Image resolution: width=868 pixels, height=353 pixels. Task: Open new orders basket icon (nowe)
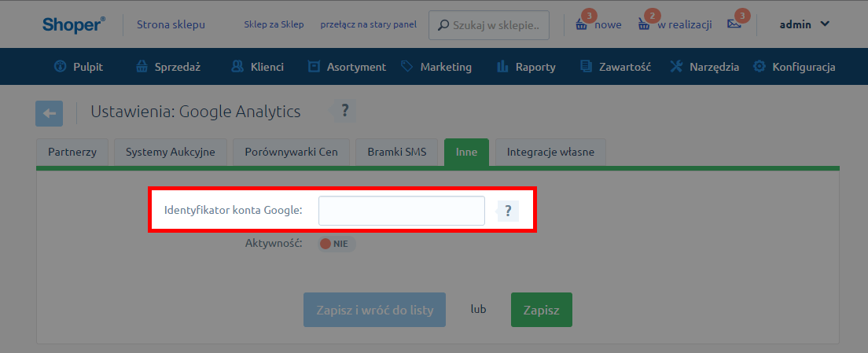pos(581,25)
